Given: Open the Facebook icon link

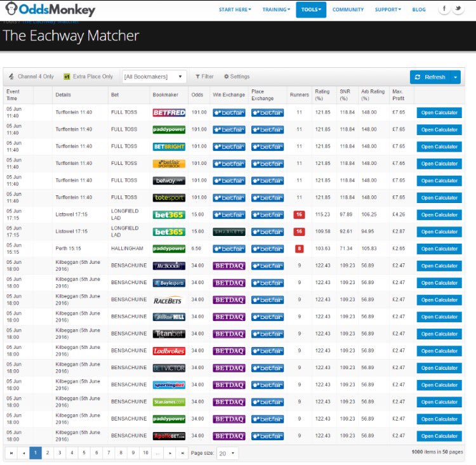Looking at the screenshot, I should pos(444,8).
